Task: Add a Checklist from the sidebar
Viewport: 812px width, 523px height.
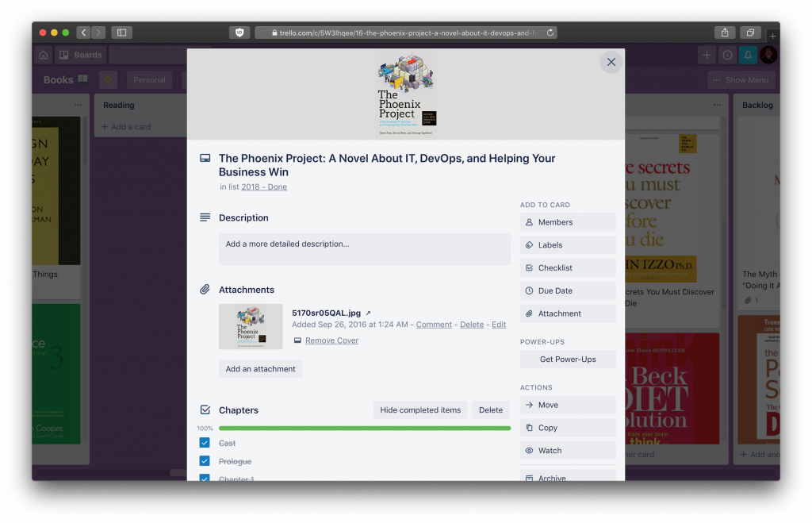Action: click(x=568, y=268)
